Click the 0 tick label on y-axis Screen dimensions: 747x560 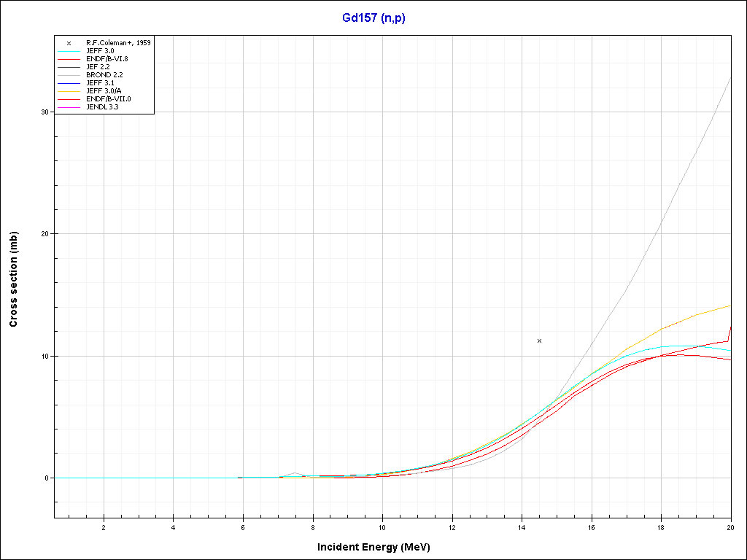point(47,478)
